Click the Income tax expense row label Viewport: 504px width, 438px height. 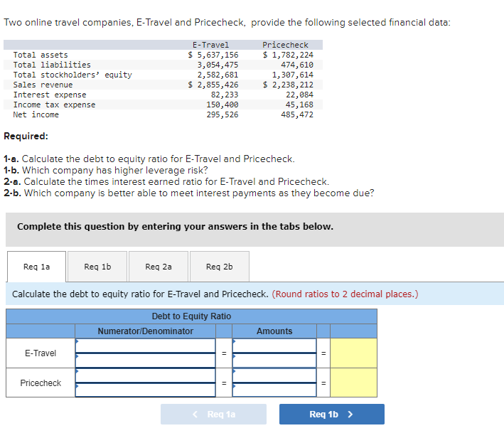(x=54, y=105)
